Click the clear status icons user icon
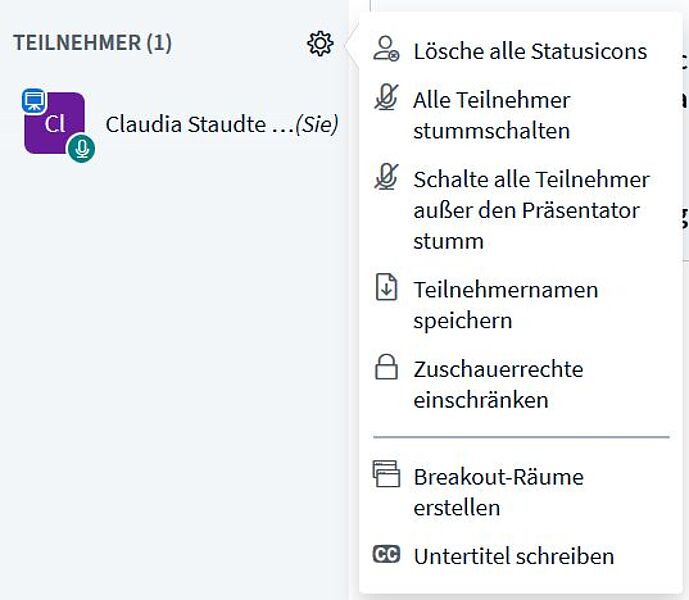The width and height of the screenshot is (689, 600). point(386,49)
